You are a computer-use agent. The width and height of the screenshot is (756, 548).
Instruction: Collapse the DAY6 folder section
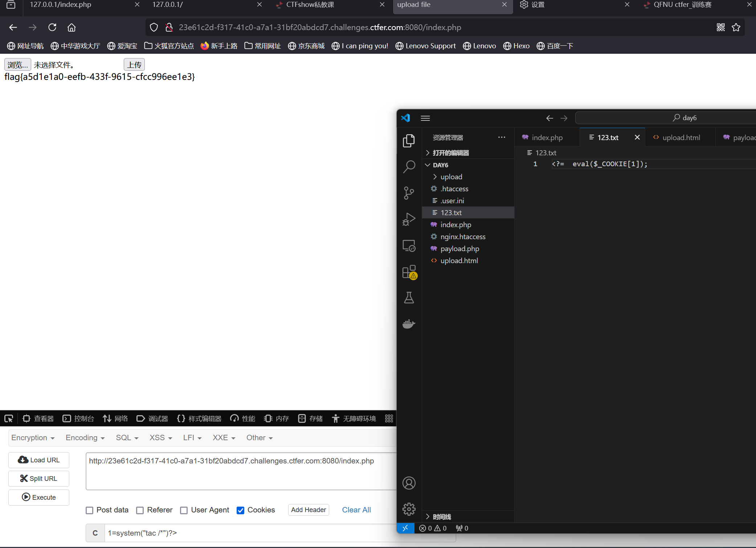pos(440,165)
